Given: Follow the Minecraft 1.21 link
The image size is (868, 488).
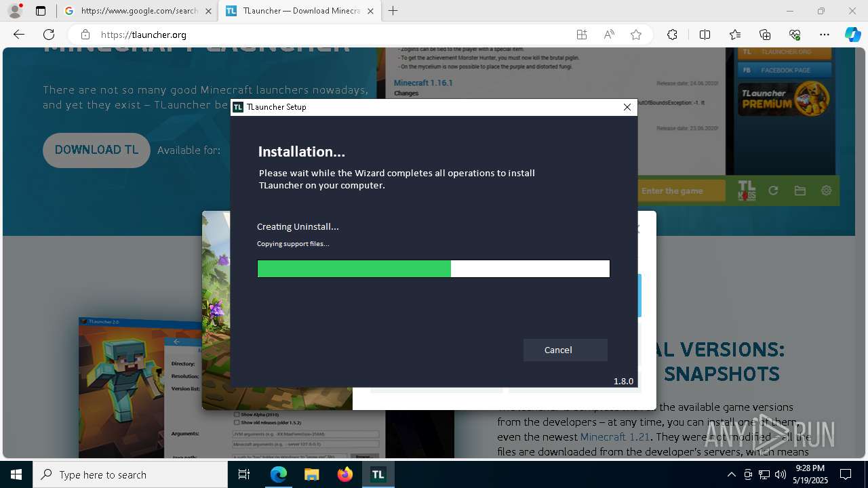Looking at the screenshot, I should 614,437.
